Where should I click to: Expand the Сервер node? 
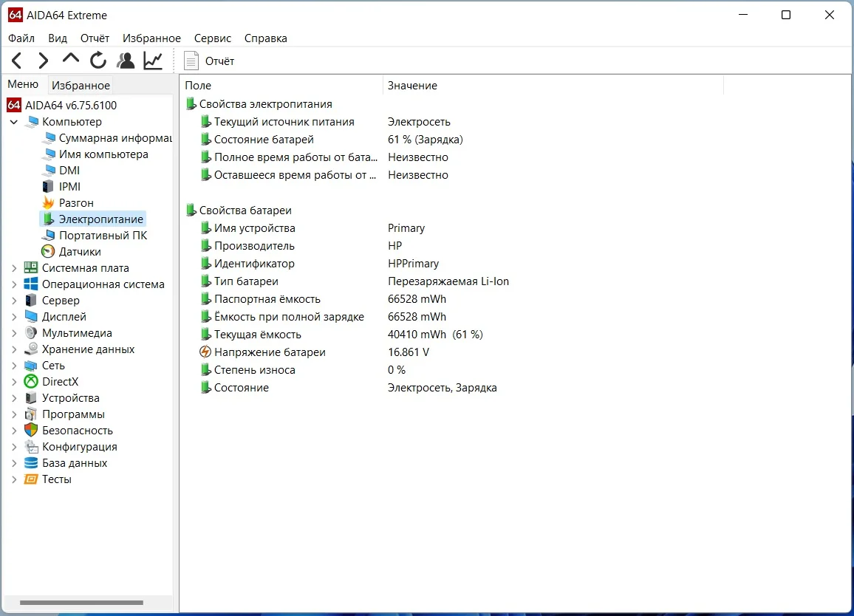pos(14,301)
